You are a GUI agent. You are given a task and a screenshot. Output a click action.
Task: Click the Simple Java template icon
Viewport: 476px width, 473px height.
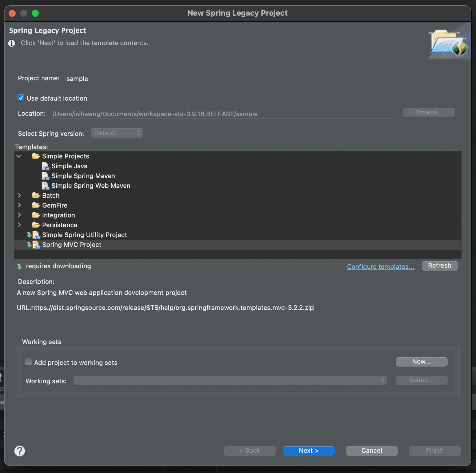45,166
